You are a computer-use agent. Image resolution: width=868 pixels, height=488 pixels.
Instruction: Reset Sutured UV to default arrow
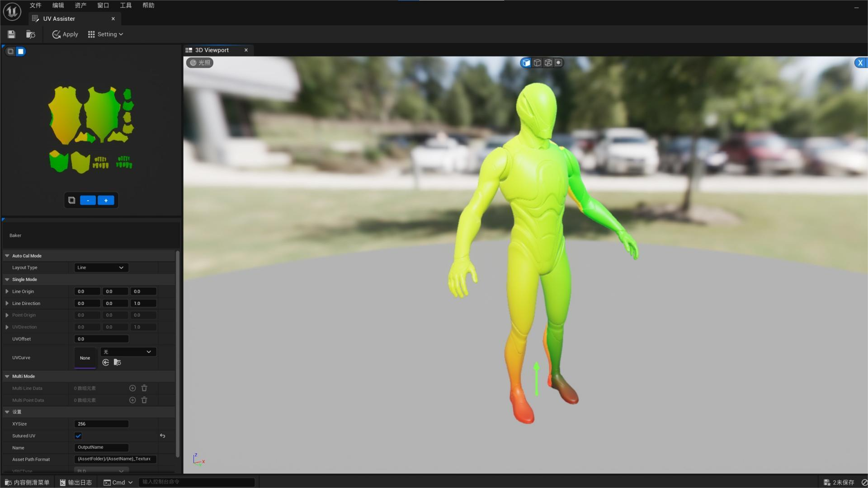[163, 436]
